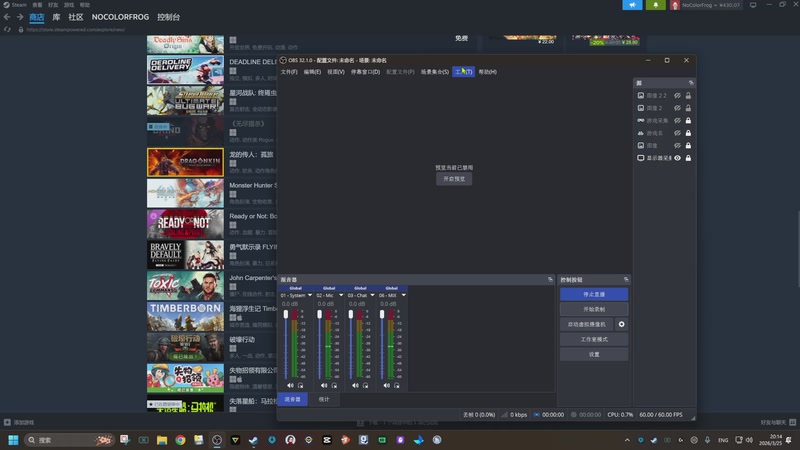The width and height of the screenshot is (800, 450).
Task: Open OBS 视图(V) menu
Action: [336, 72]
